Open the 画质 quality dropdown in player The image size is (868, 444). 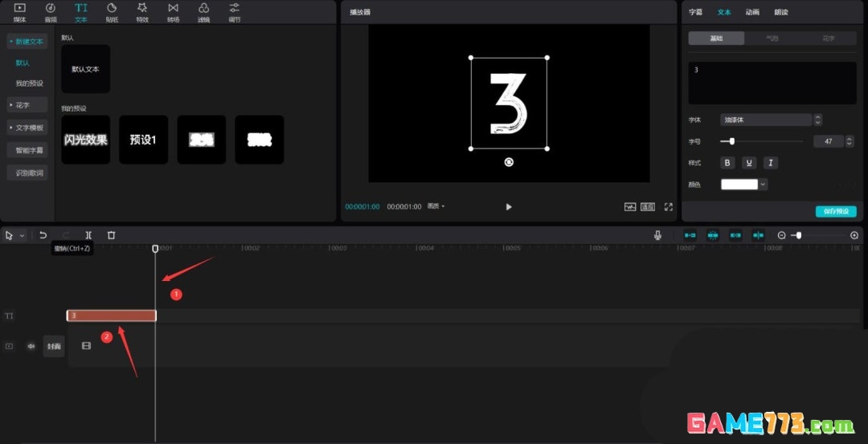[x=436, y=206]
